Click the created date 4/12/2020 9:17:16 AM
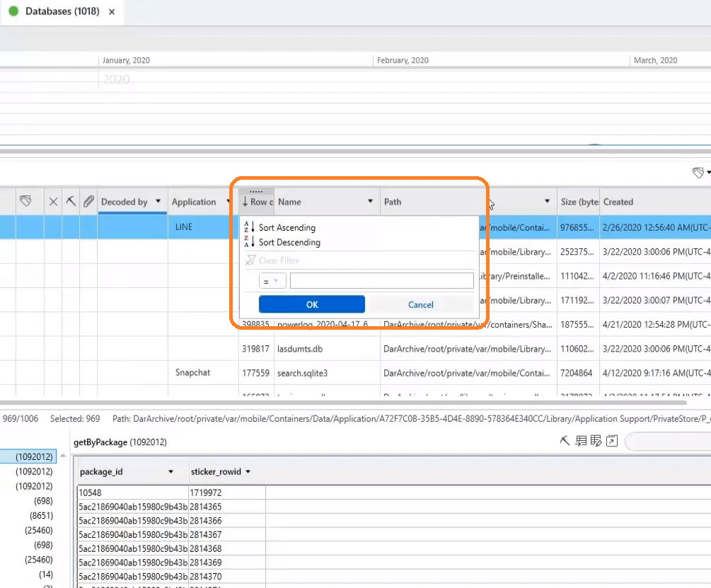 tap(657, 373)
